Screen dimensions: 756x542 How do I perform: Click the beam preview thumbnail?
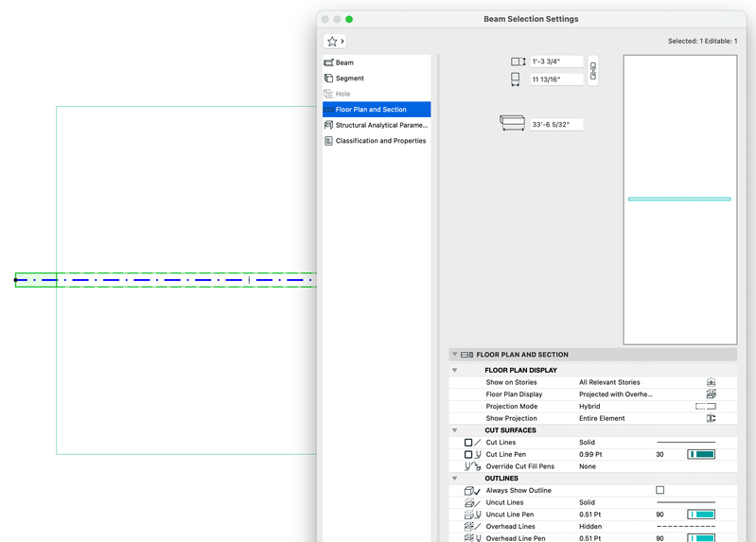point(679,200)
